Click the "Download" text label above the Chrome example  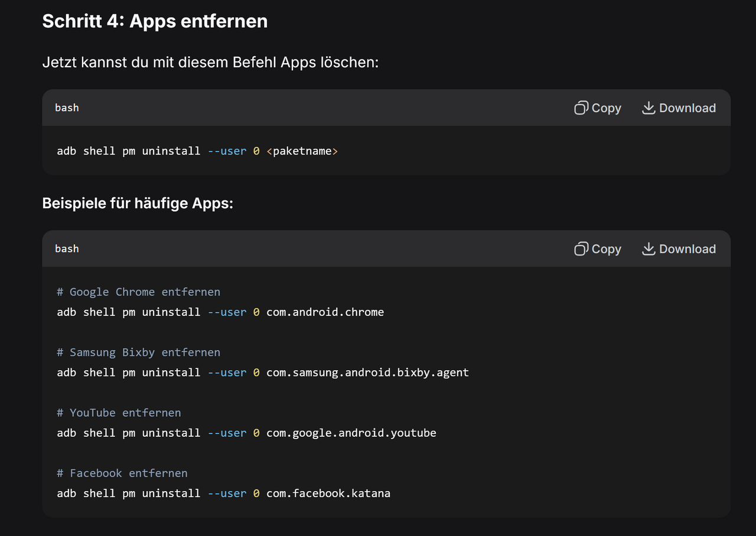(x=687, y=249)
